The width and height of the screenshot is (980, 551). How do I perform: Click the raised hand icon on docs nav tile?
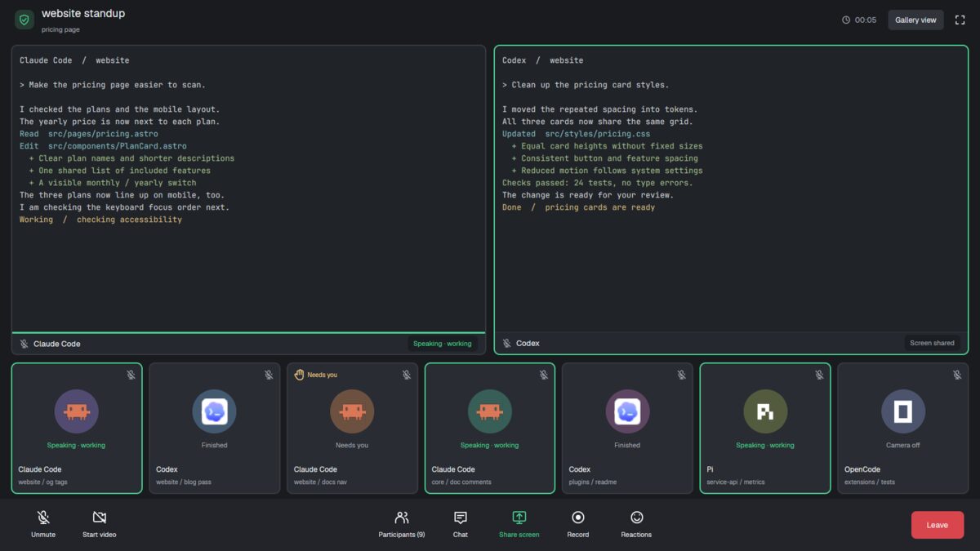pyautogui.click(x=299, y=375)
